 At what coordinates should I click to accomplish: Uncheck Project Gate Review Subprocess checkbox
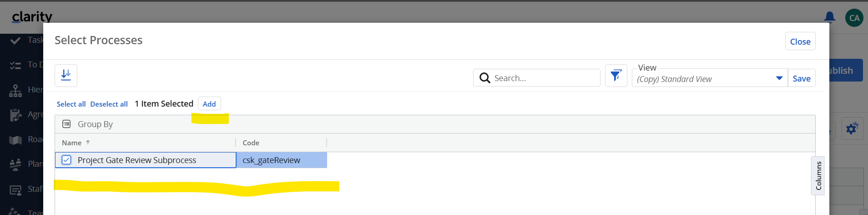(x=66, y=160)
